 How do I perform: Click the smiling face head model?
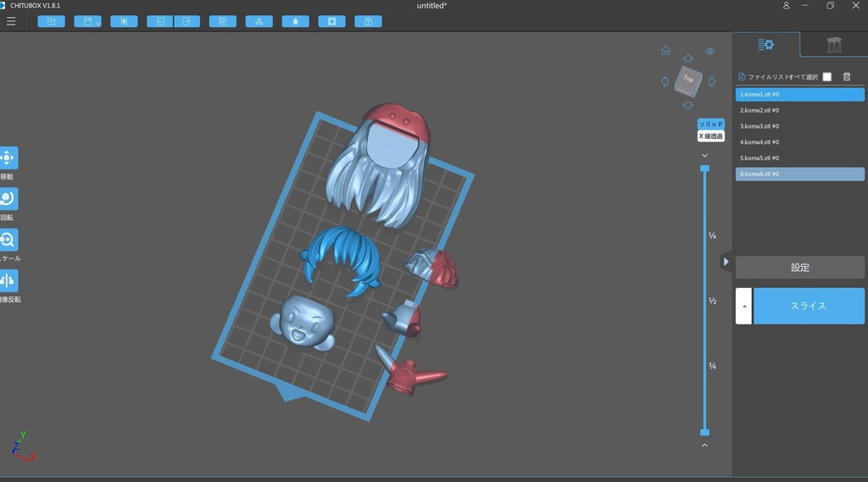pyautogui.click(x=303, y=323)
